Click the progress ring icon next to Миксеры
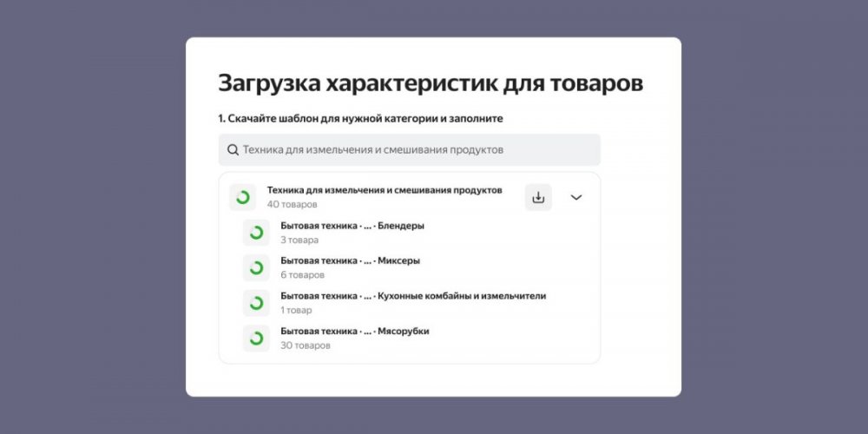The height and width of the screenshot is (434, 868). coord(256,268)
